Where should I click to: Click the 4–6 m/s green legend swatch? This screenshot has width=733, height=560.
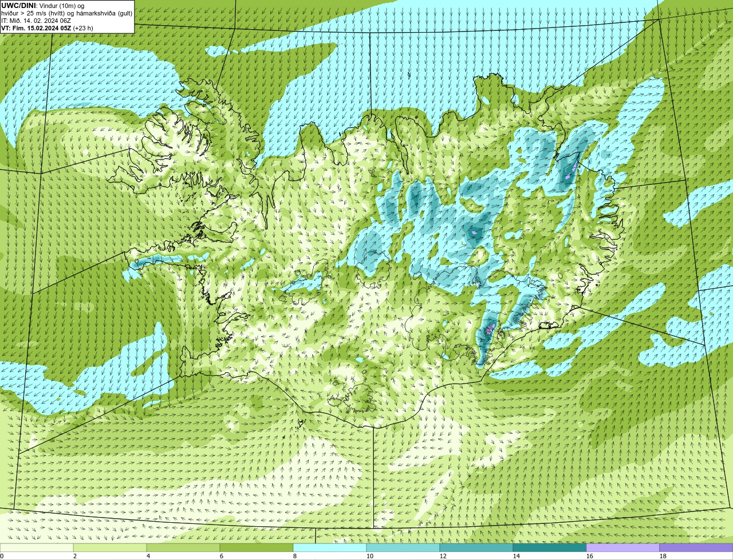(183, 547)
